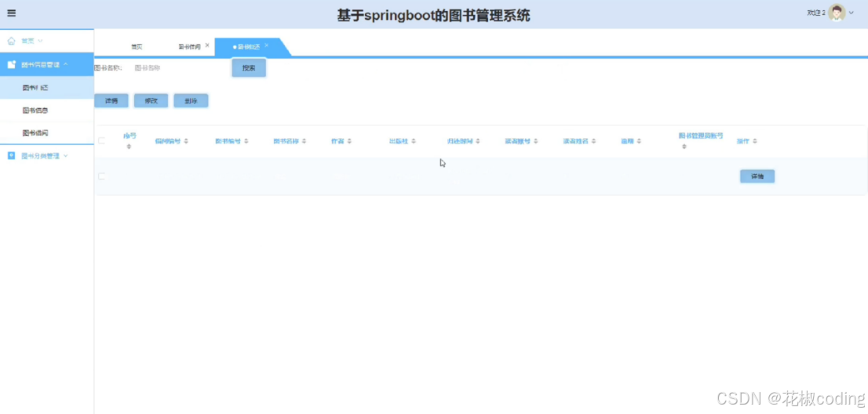Sort by 逾期 using its sort arrows
The height and width of the screenshot is (414, 868).
pos(639,141)
